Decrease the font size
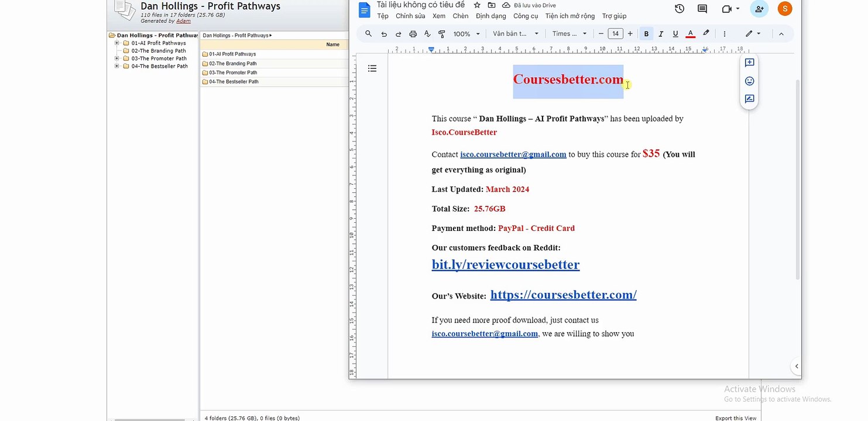 pos(601,34)
